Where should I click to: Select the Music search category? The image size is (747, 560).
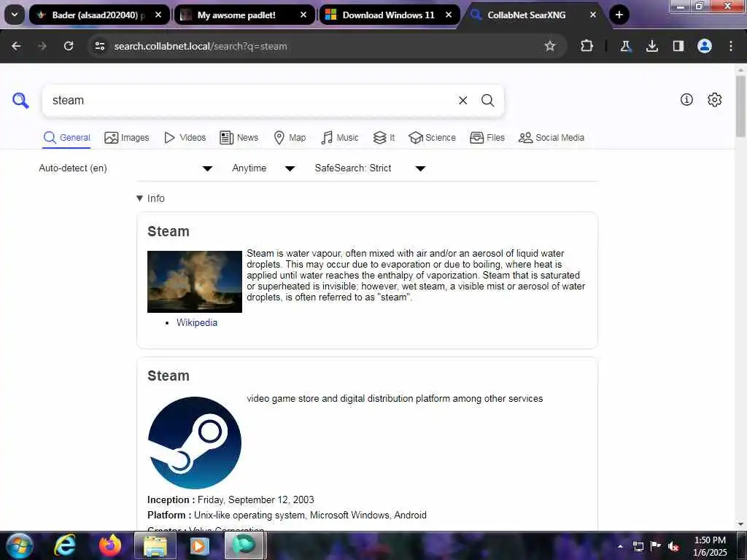(x=340, y=138)
